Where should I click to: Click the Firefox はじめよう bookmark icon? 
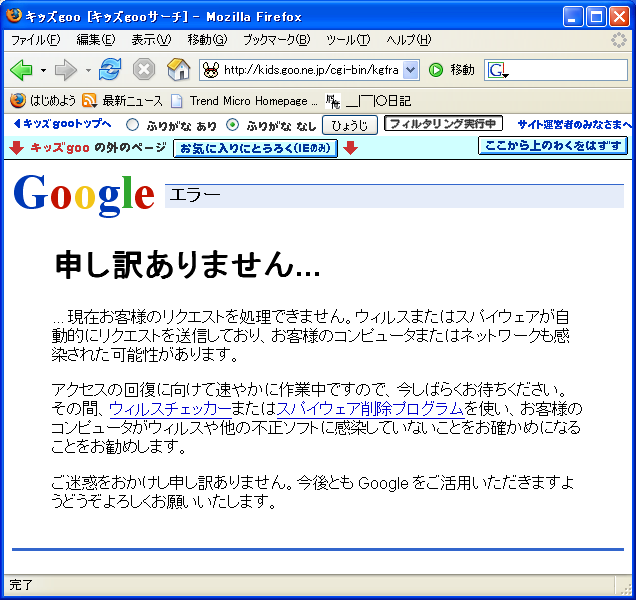[17, 100]
